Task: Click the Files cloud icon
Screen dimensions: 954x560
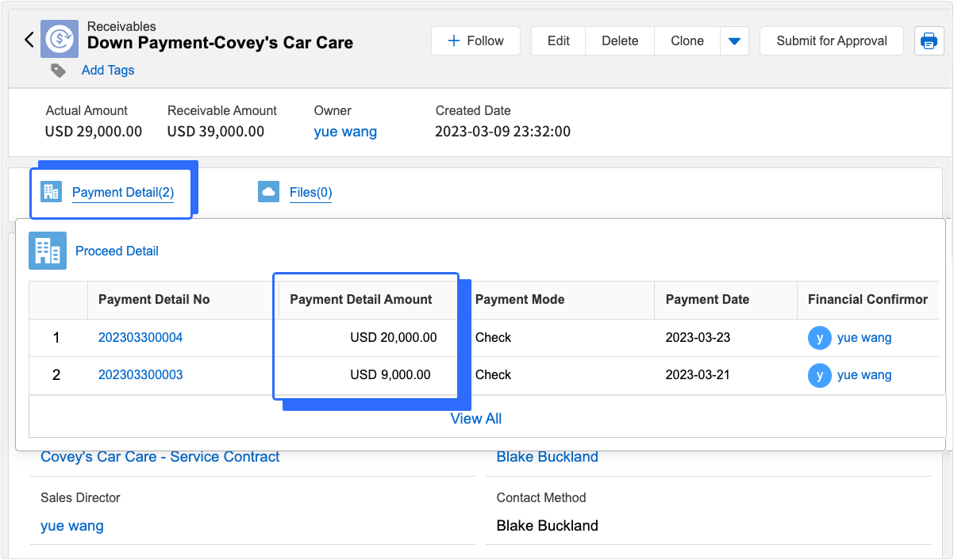Action: (268, 192)
